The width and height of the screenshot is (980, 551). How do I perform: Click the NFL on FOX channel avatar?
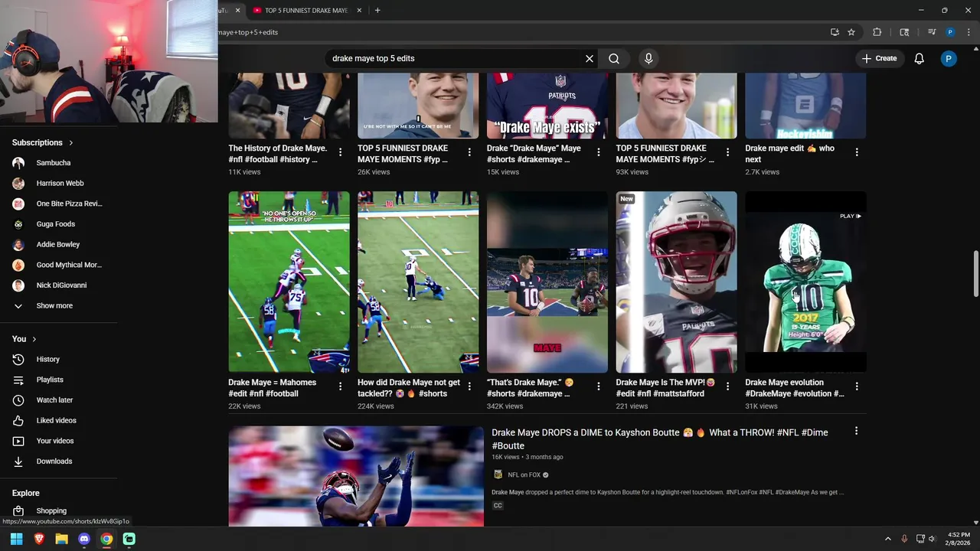click(x=498, y=474)
